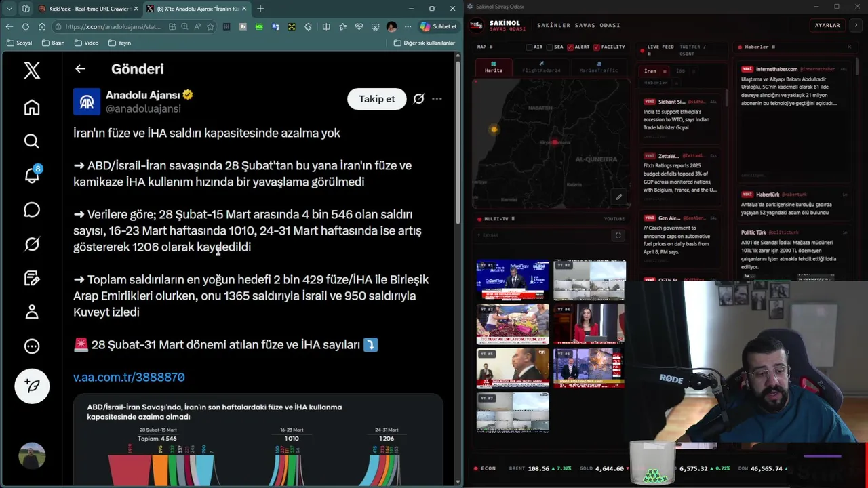Open X More circle-dots menu

coord(32,346)
